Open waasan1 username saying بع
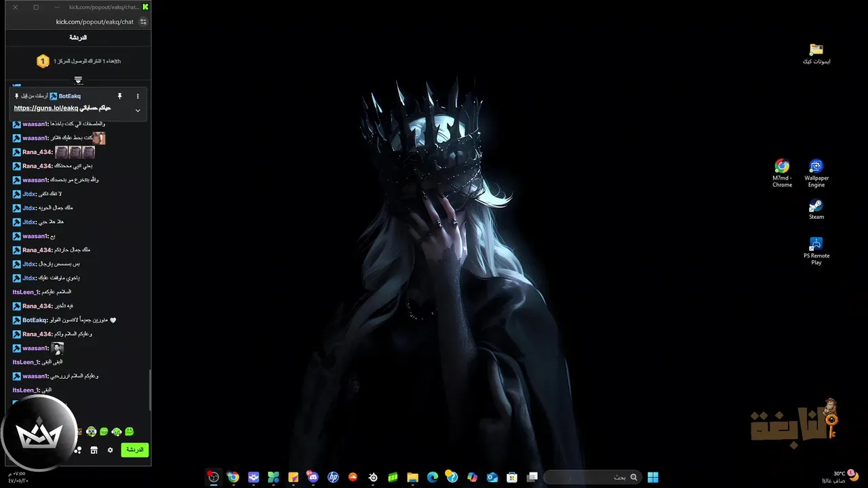This screenshot has height=488, width=868. pos(35,237)
